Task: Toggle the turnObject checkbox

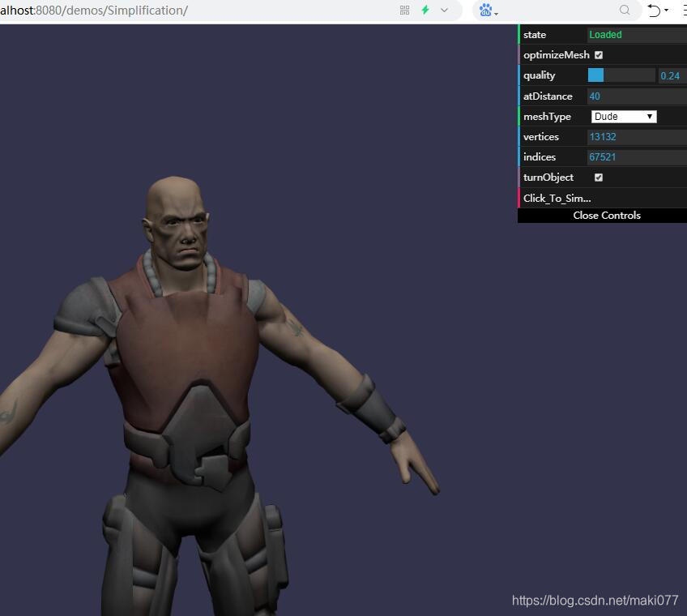Action: point(599,178)
